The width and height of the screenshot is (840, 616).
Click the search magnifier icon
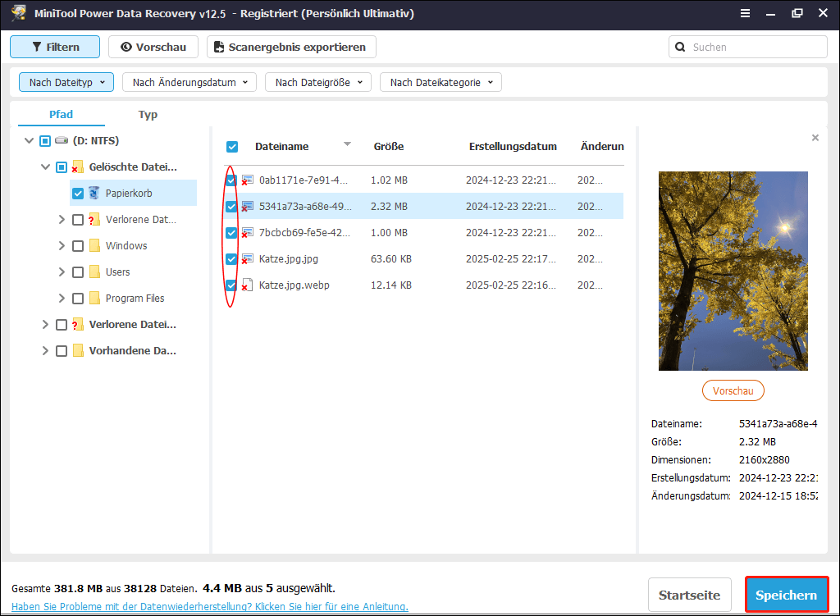pos(680,47)
